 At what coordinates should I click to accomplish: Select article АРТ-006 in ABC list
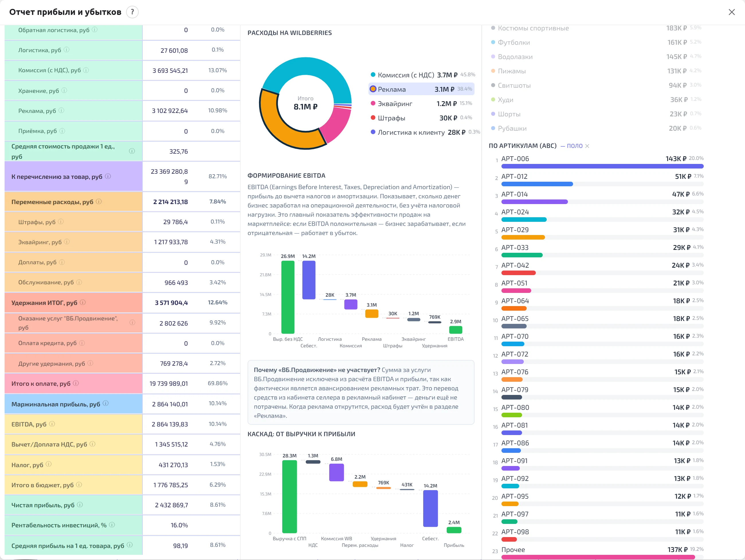(598, 161)
